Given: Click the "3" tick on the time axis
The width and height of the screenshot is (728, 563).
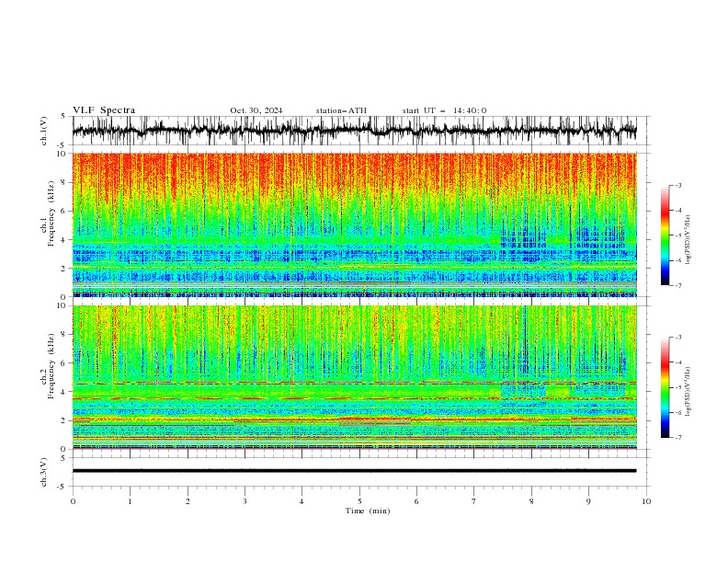Looking at the screenshot, I should [x=245, y=501].
